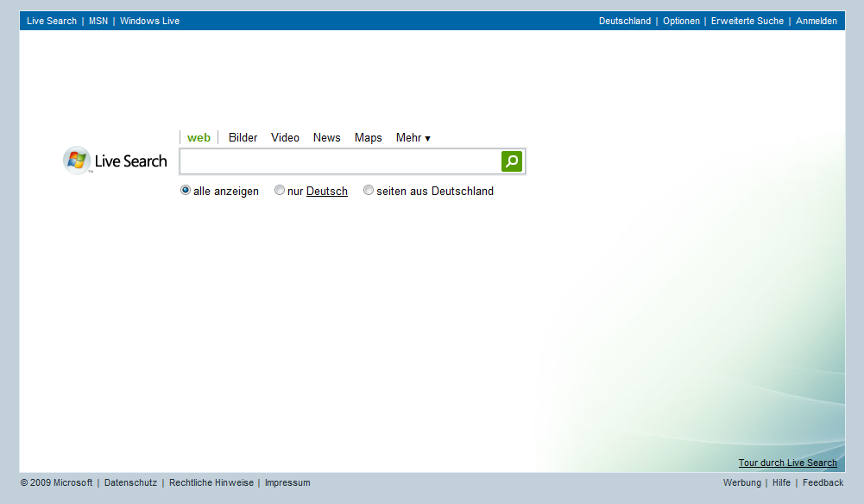Expand the Mehr dropdown menu
Screen dimensions: 864x504
tap(413, 138)
